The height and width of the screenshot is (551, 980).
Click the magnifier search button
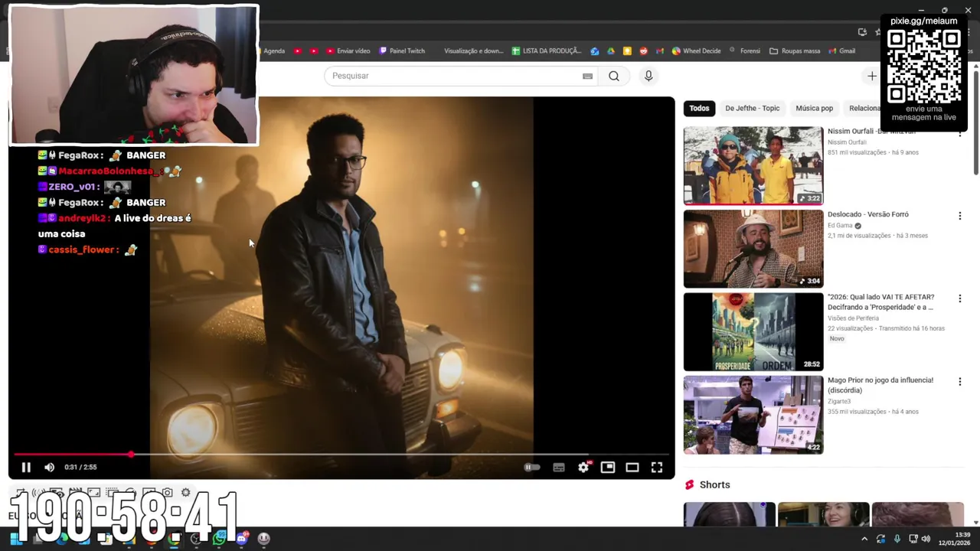click(x=614, y=76)
